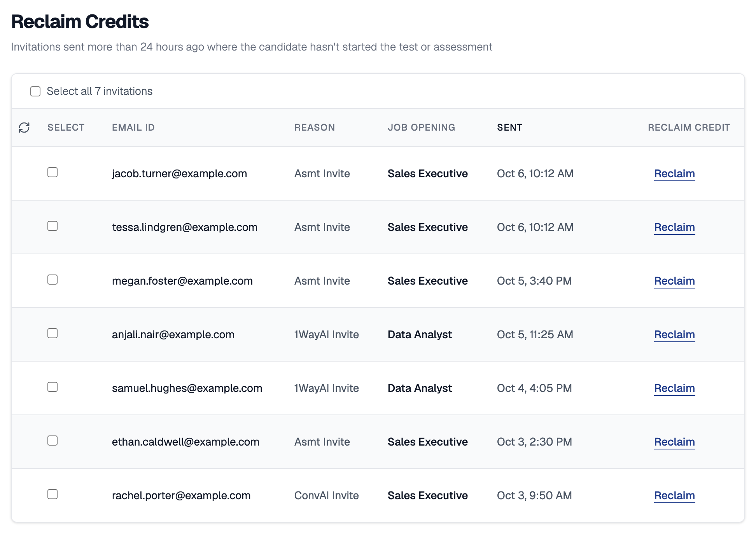Click the REASON column header
This screenshot has height=535, width=756.
[x=314, y=128]
